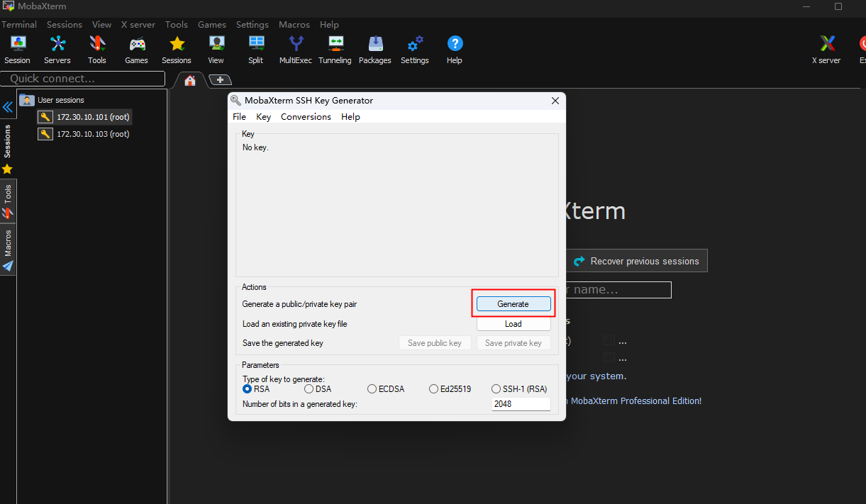Open the Tools menu in main menu bar

tap(177, 24)
